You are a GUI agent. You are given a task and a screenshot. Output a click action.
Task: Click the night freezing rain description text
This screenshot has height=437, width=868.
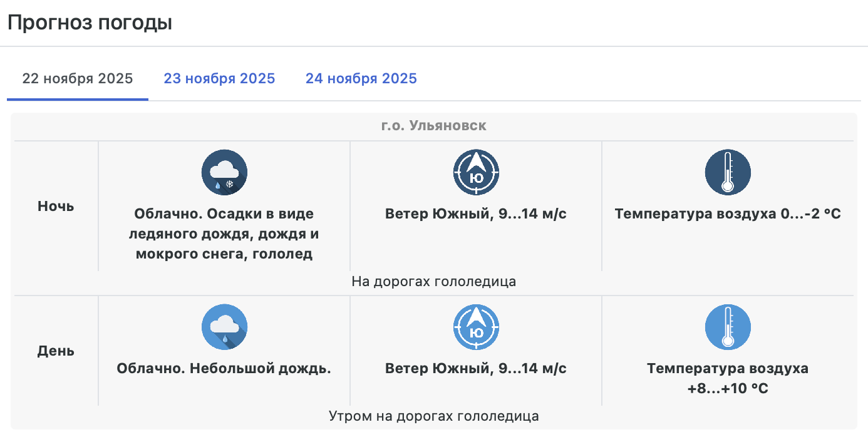point(224,234)
